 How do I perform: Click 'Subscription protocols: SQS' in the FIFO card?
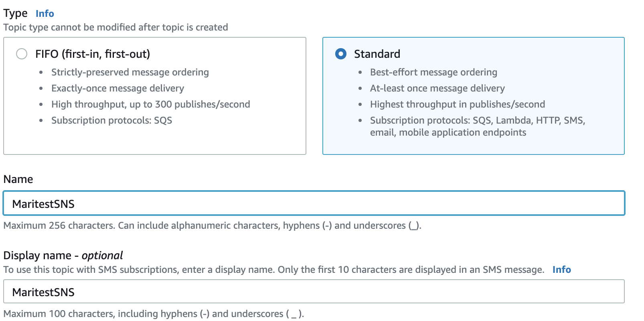pos(111,120)
